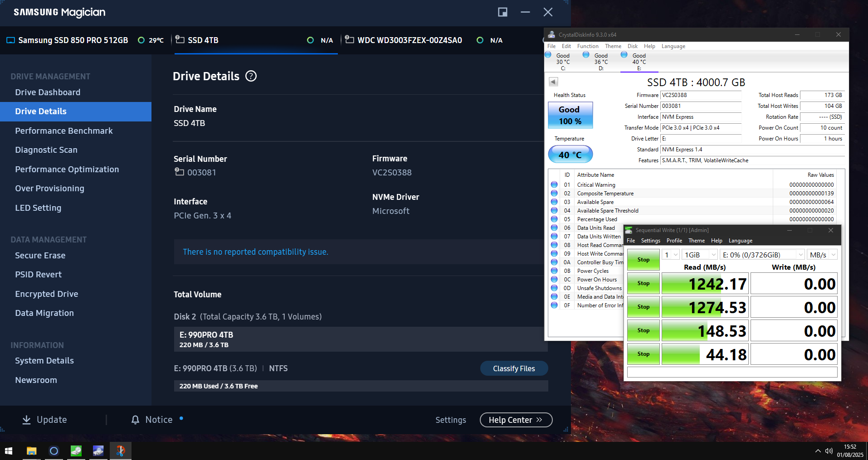Open File Explorer from the taskbar

(x=31, y=451)
